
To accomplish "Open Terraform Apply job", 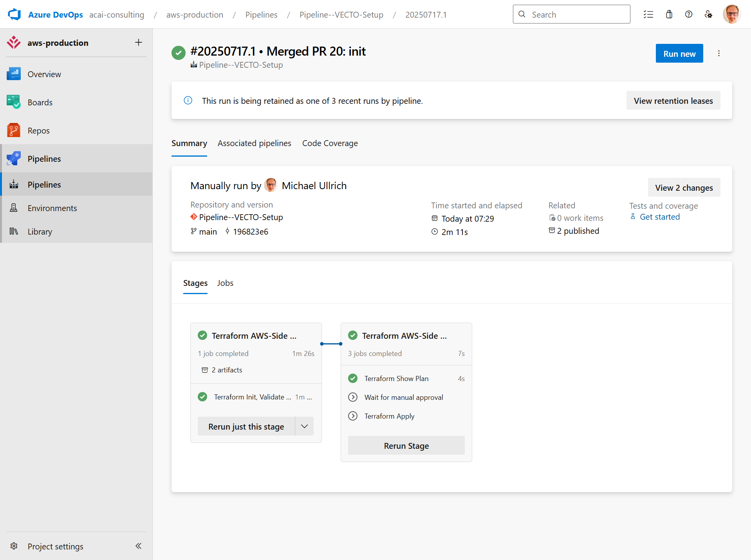I will 406,416.
